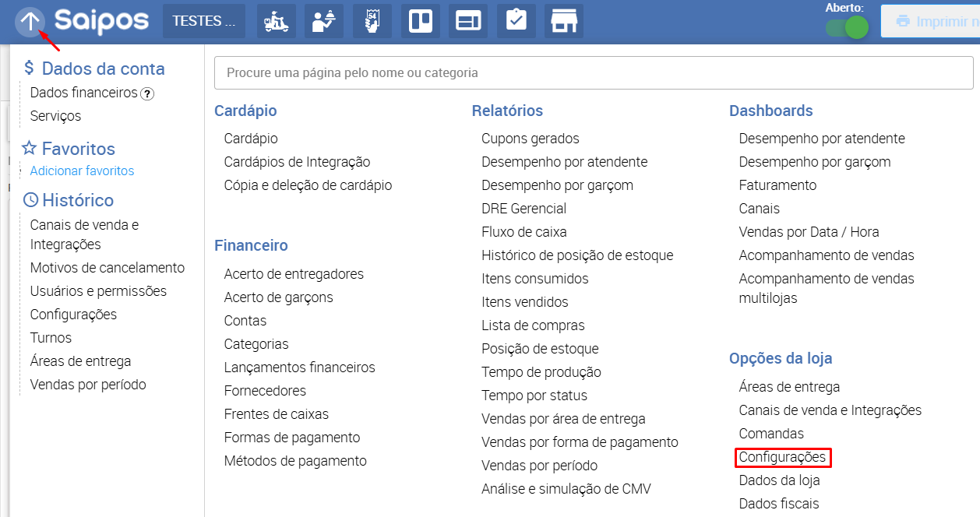Open Lista de compras report
Viewport: 980px width, 517px height.
[x=533, y=325]
